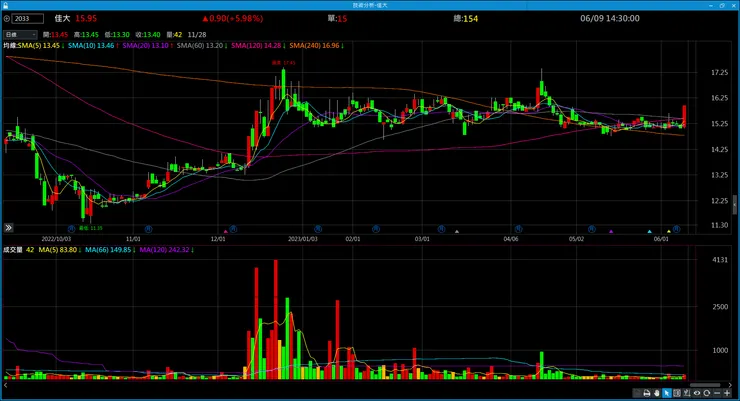Click the volume MA(120) 242.32 label
The width and height of the screenshot is (740, 401).
coord(167,250)
